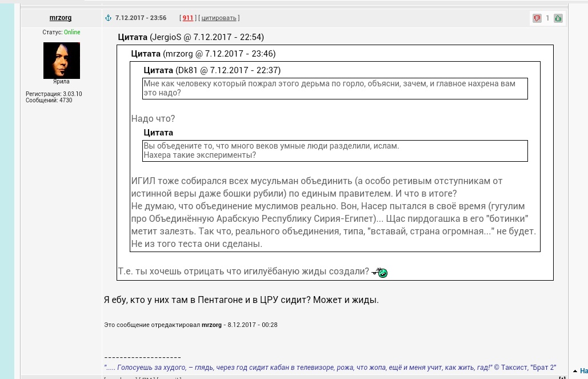Click the Сообщений: 4730 text

pyautogui.click(x=49, y=100)
